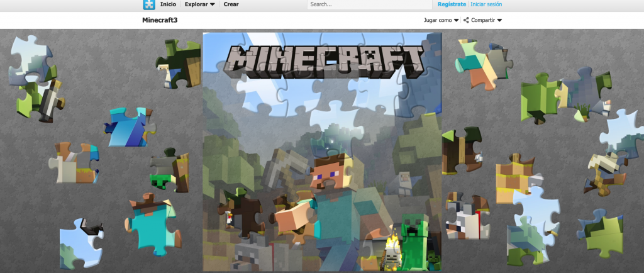This screenshot has width=644, height=273.
Task: Open the Compartir dropdown
Action: click(486, 20)
